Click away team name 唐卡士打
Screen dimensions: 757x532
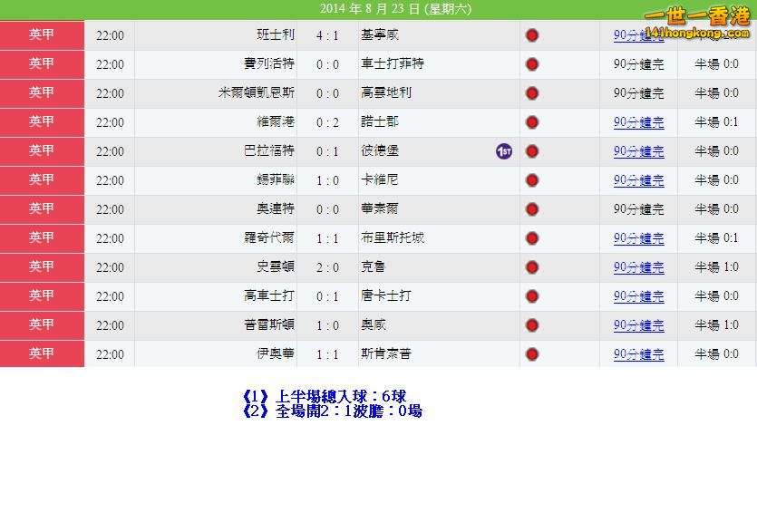[x=386, y=295]
